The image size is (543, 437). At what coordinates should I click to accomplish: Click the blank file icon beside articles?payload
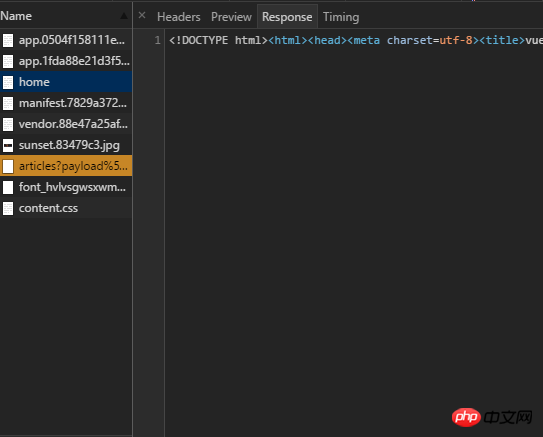point(8,166)
